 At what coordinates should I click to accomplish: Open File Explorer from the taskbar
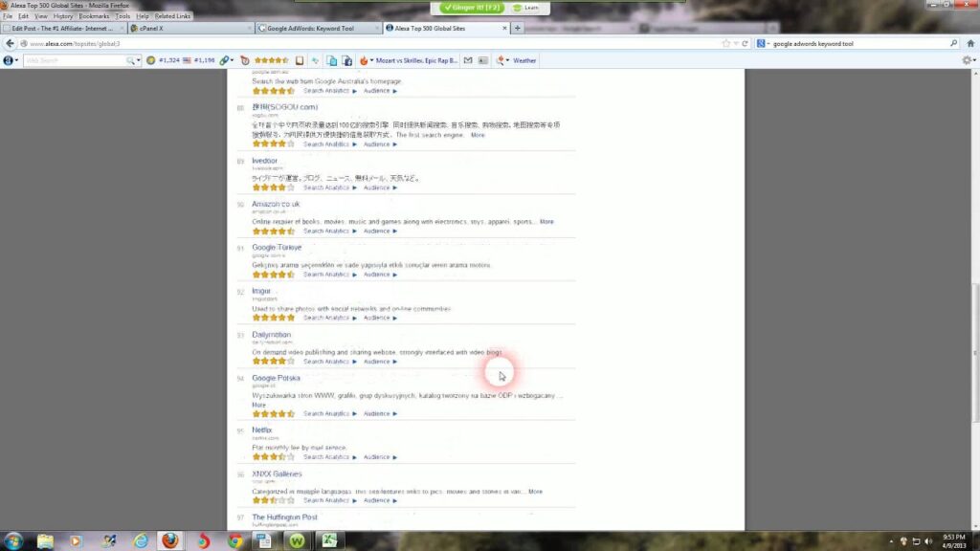[x=45, y=541]
